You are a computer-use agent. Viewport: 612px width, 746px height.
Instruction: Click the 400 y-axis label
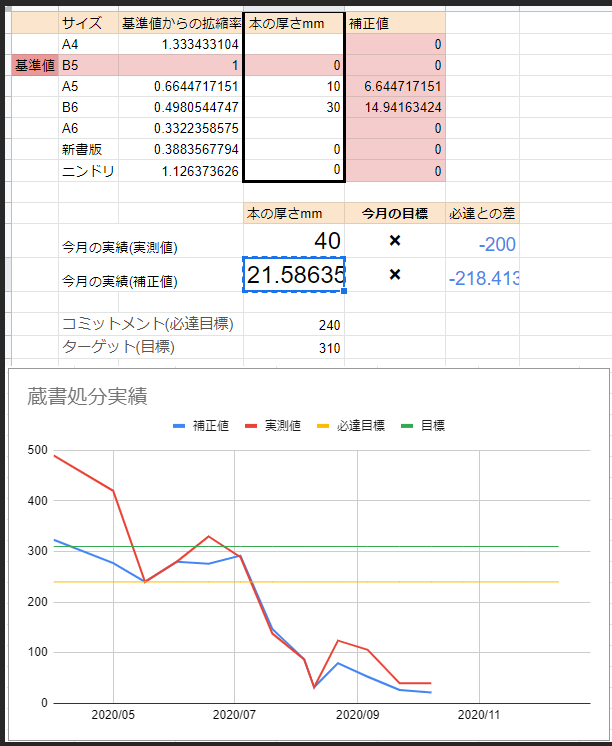click(38, 501)
